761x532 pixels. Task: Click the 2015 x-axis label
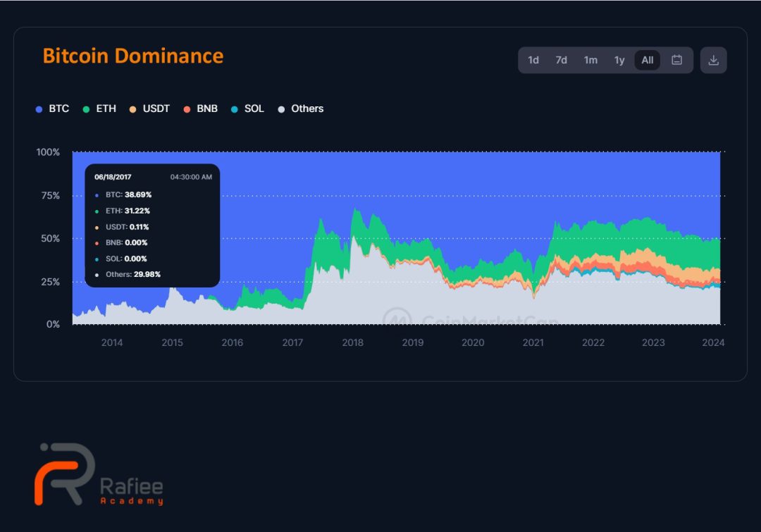click(x=173, y=342)
